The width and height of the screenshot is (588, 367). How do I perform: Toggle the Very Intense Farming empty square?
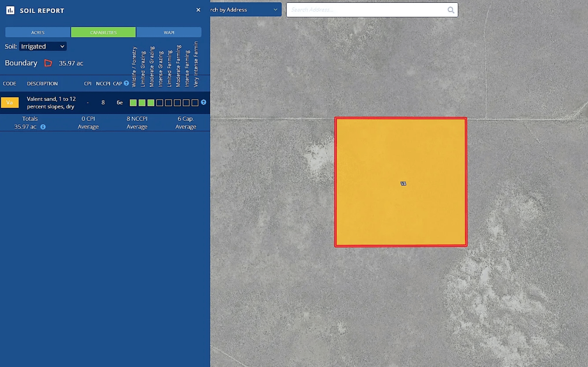[194, 102]
